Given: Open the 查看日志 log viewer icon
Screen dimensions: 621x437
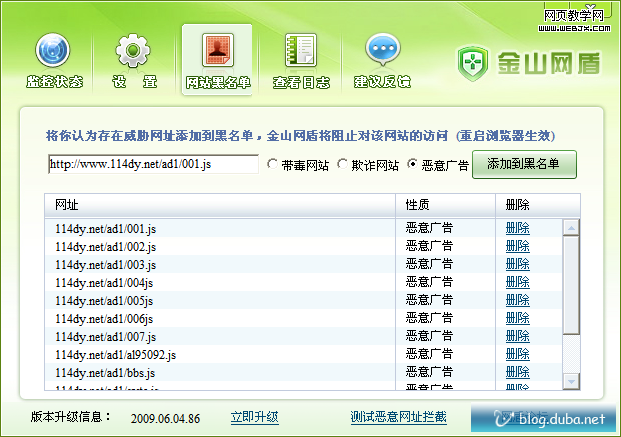Looking at the screenshot, I should pos(300,50).
